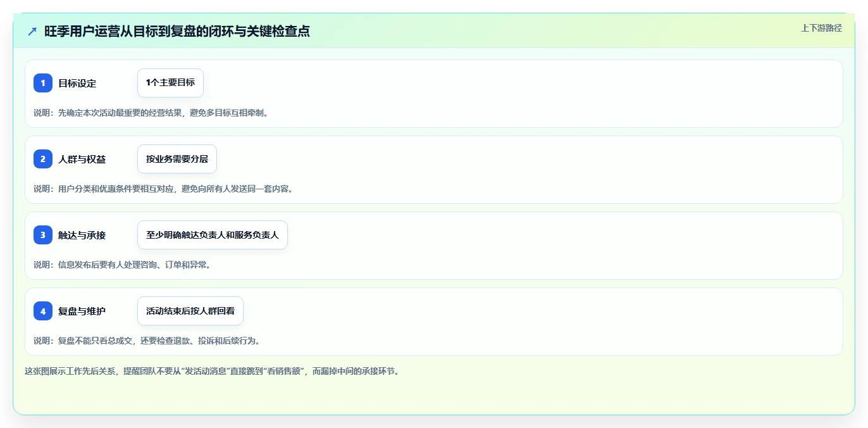Click the step 1 number badge

(43, 83)
